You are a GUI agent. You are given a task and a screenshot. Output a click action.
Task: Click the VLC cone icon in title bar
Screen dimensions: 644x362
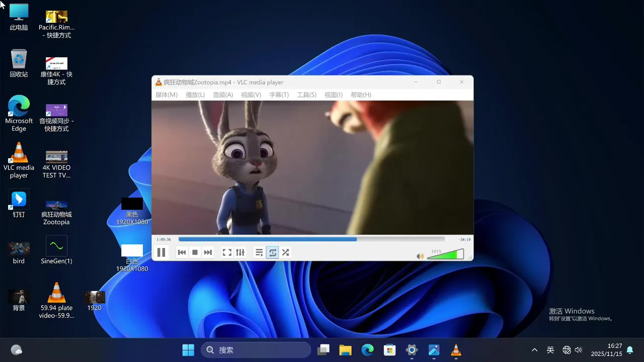coord(158,82)
